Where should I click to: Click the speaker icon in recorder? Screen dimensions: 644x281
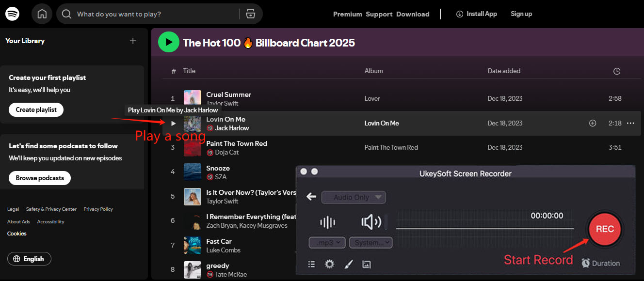pyautogui.click(x=371, y=222)
